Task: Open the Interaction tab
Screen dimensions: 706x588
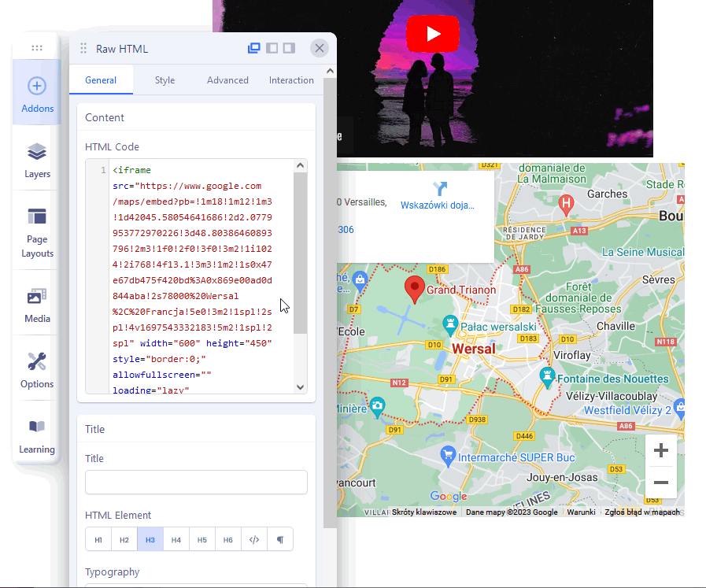Action: [x=291, y=80]
